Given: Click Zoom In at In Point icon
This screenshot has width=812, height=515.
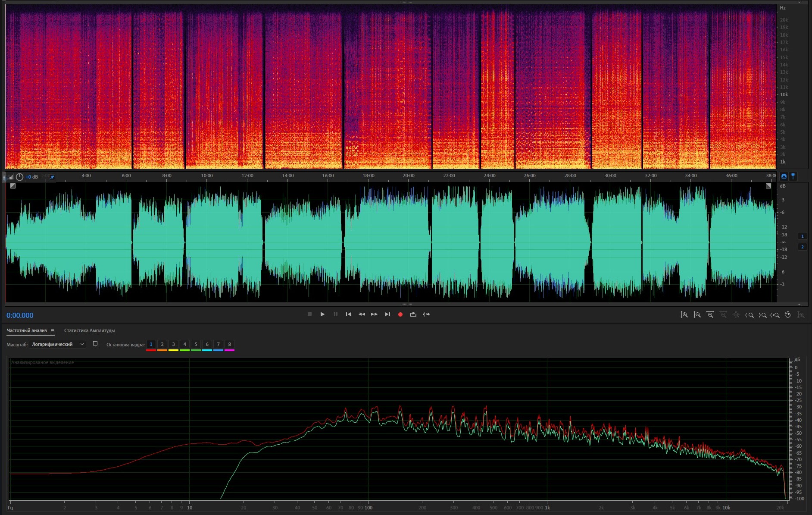Looking at the screenshot, I should click(750, 315).
